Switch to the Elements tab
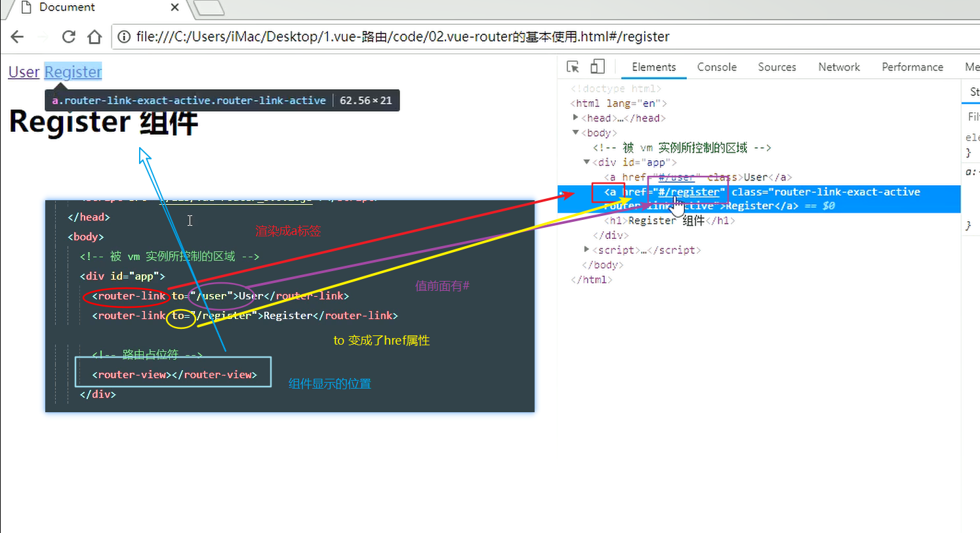The height and width of the screenshot is (533, 980). pos(653,67)
